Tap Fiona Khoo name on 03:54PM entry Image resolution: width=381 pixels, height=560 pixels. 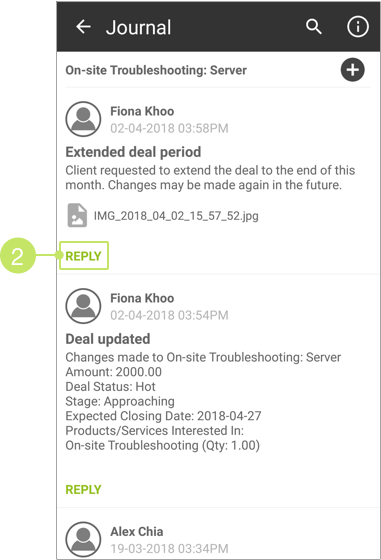(x=142, y=298)
